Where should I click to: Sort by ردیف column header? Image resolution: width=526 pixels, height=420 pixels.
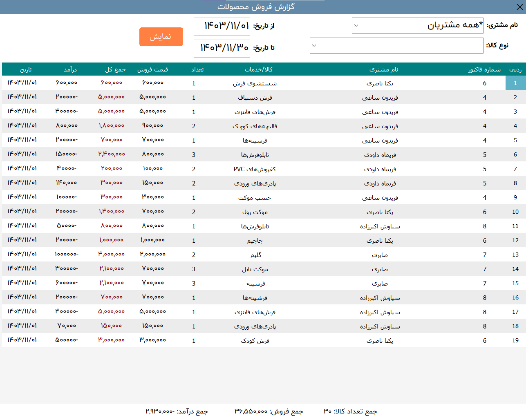[515, 69]
